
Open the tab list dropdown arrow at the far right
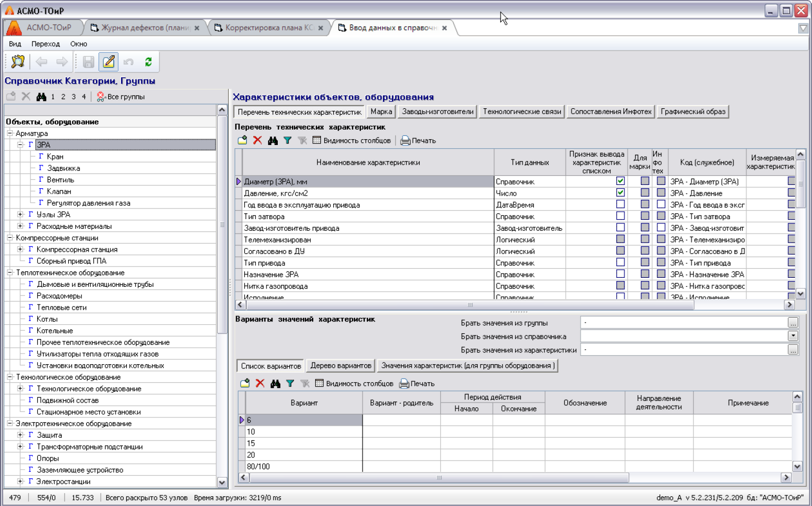tap(803, 28)
